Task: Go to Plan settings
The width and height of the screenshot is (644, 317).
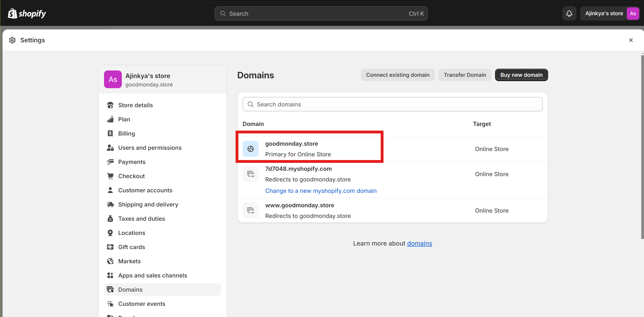Action: [x=162, y=119]
